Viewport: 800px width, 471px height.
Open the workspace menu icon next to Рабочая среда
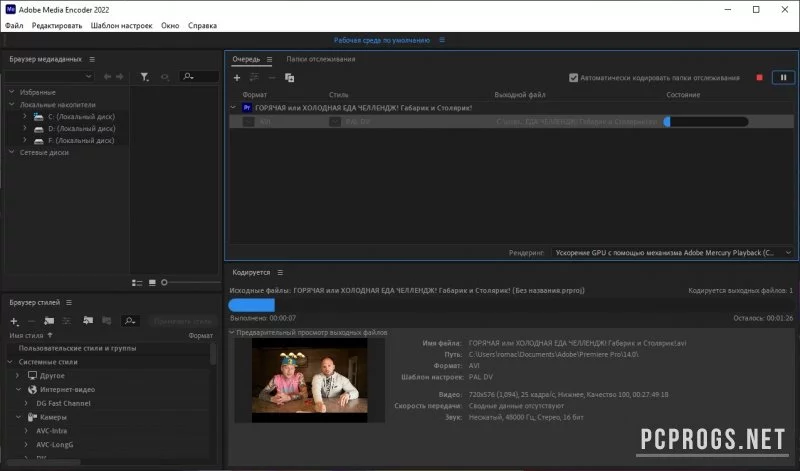coord(442,40)
